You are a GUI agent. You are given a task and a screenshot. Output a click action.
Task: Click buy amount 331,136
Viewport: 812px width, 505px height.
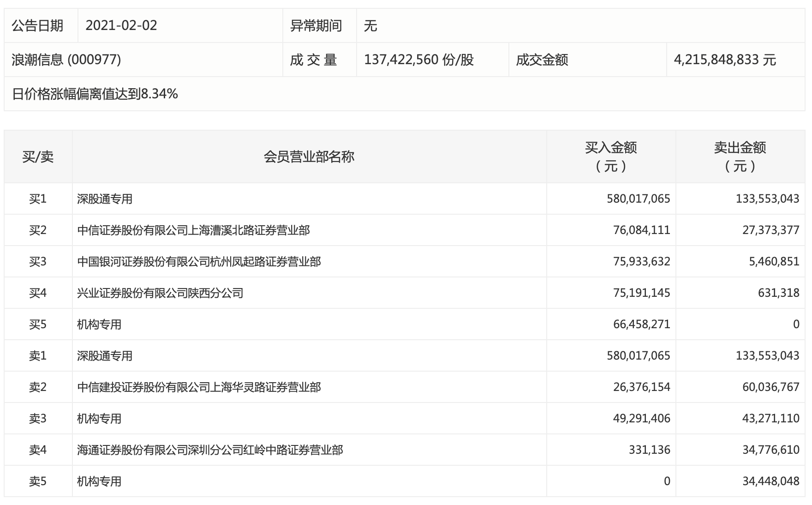coord(650,450)
